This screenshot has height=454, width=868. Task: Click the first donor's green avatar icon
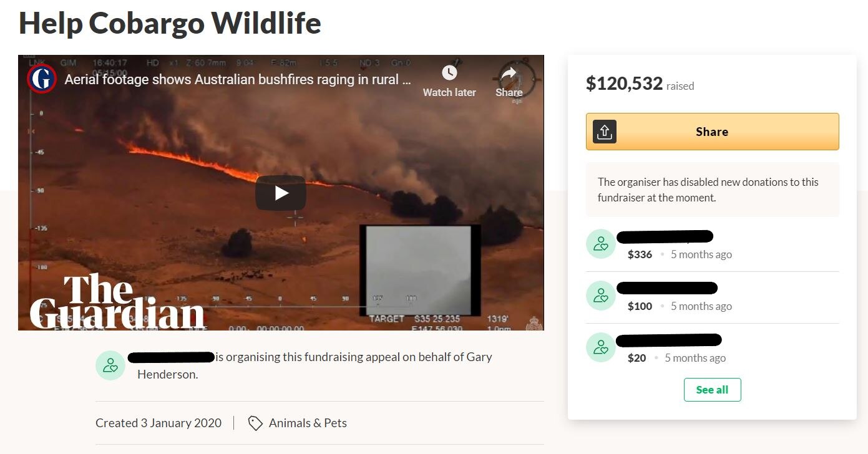[600, 244]
